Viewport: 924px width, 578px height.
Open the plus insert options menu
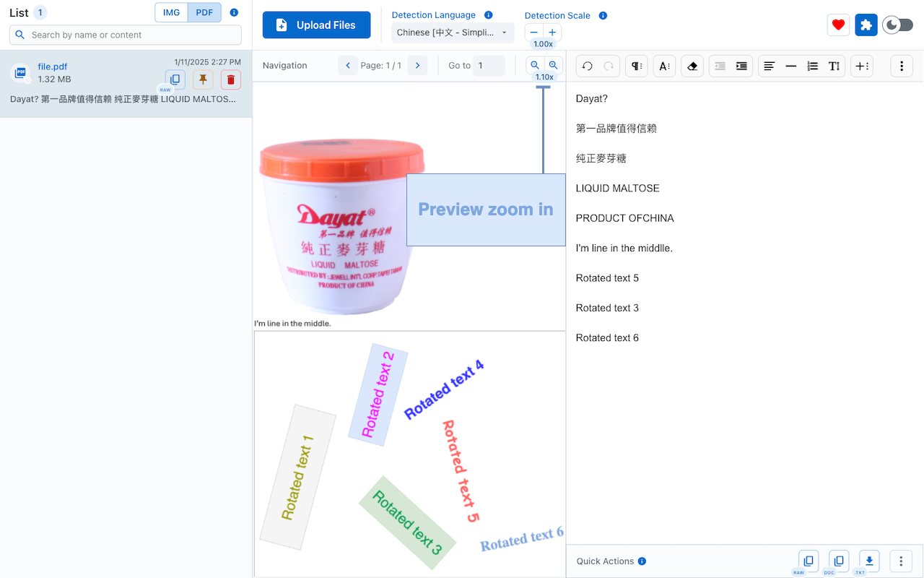click(x=862, y=66)
